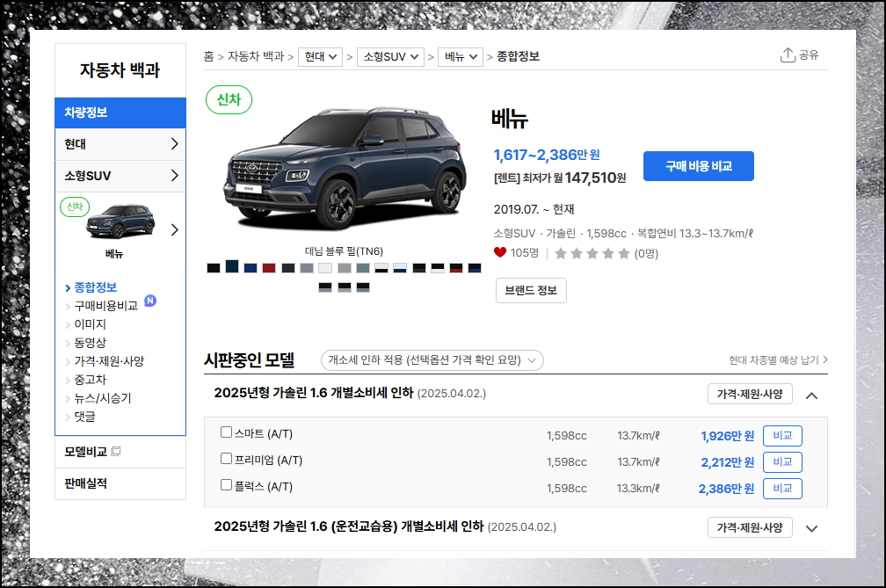Open 댓글 in the sidebar menu
The height and width of the screenshot is (588, 886).
(x=84, y=417)
